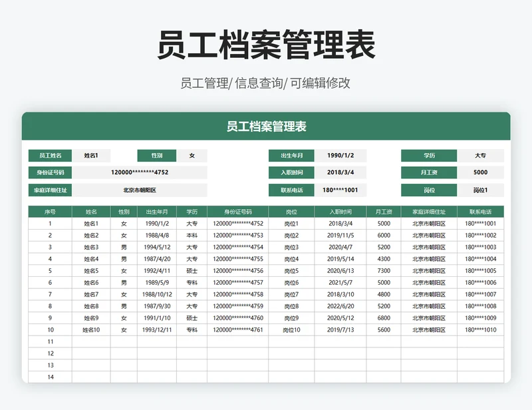
Task: Click the 姓名 column header
Action: pyautogui.click(x=91, y=212)
